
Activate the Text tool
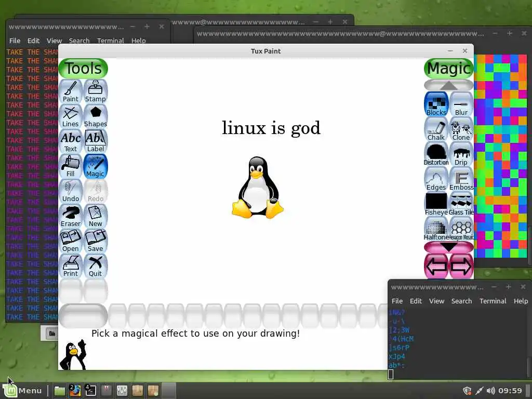pyautogui.click(x=71, y=141)
